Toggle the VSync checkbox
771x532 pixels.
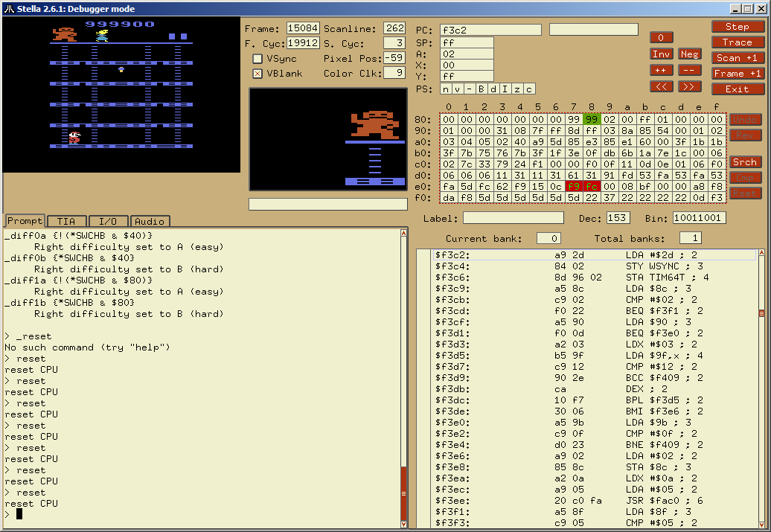click(257, 59)
